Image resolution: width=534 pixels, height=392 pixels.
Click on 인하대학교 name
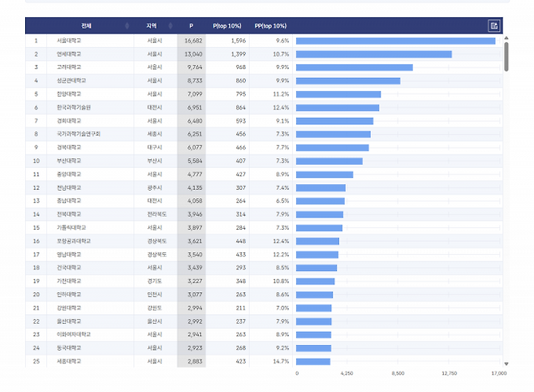point(69,295)
